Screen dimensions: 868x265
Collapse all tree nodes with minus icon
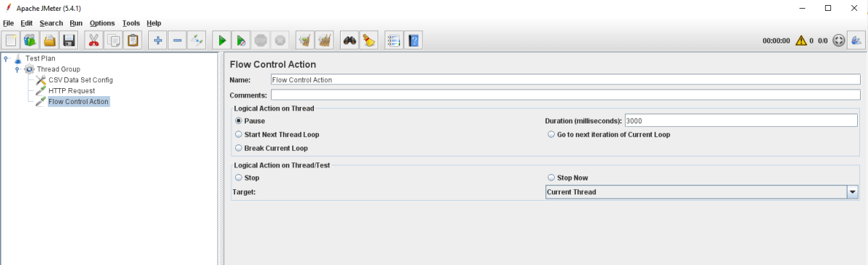pyautogui.click(x=177, y=40)
